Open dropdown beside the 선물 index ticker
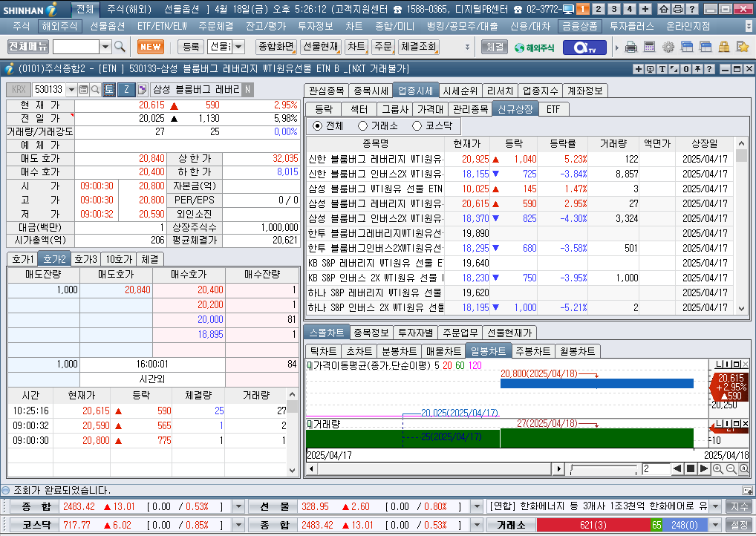The image size is (756, 536). tap(476, 506)
